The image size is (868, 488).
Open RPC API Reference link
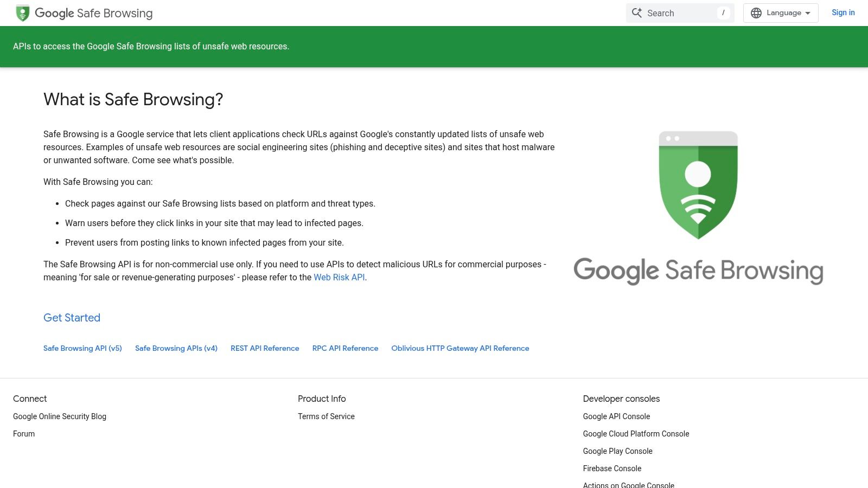(x=345, y=348)
